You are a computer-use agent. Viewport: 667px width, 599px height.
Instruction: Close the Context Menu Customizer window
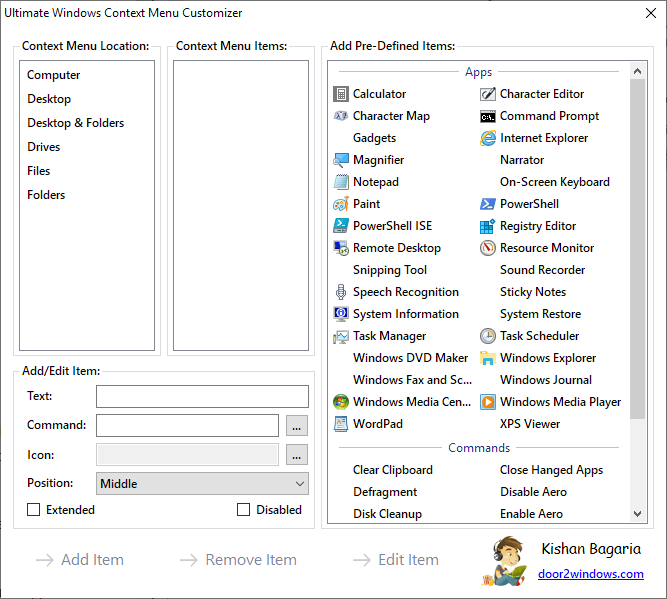(650, 13)
